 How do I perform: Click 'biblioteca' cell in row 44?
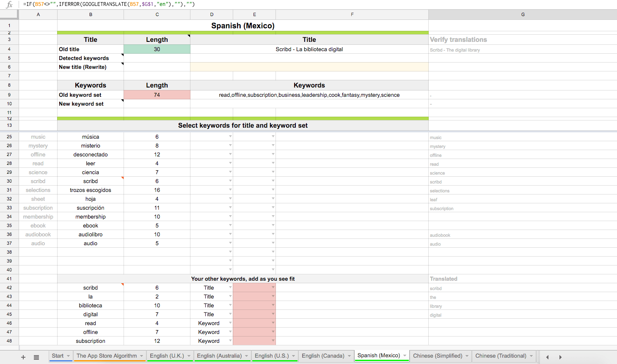91,305
